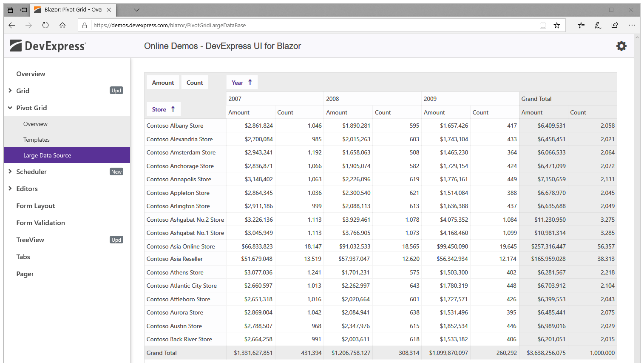Expand the Editors menu section
This screenshot has height=363, width=644.
pos(10,189)
